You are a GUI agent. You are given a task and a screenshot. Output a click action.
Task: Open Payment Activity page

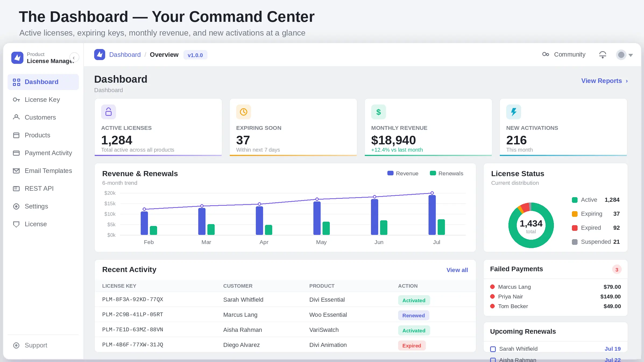tap(43, 153)
